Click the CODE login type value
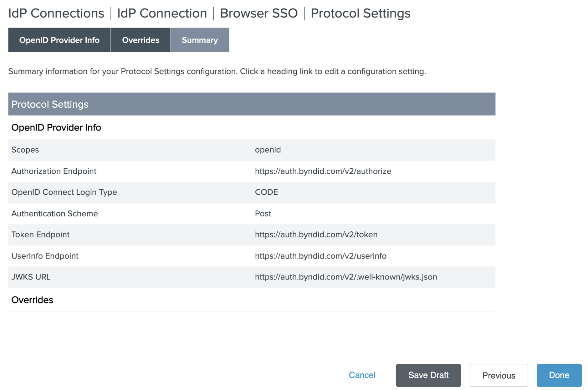 [x=266, y=192]
